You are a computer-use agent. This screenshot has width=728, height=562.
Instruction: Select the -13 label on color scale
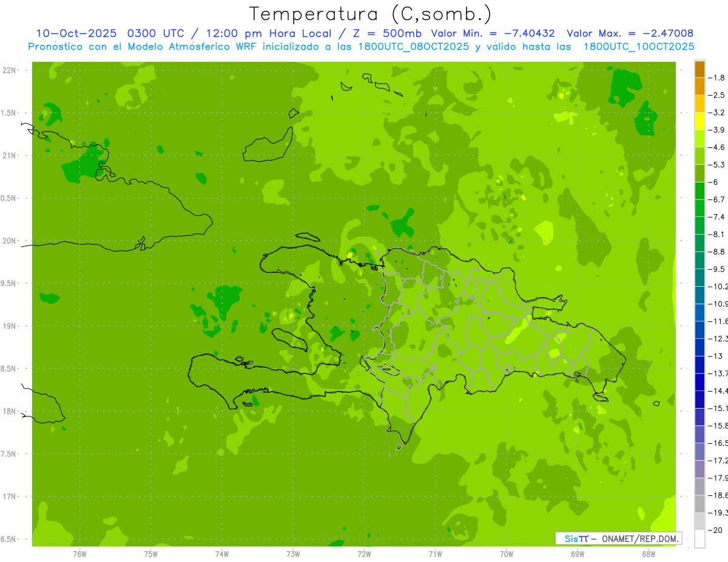tap(718, 356)
